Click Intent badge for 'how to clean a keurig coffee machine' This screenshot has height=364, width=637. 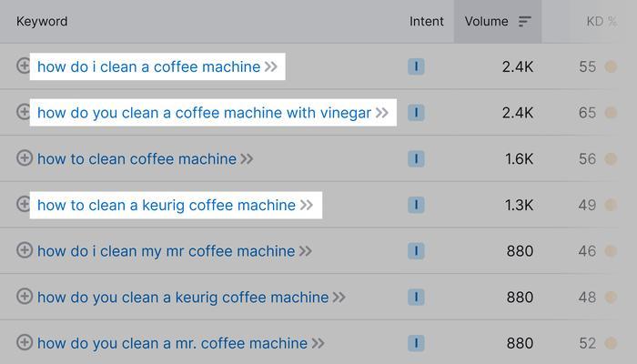tap(416, 205)
